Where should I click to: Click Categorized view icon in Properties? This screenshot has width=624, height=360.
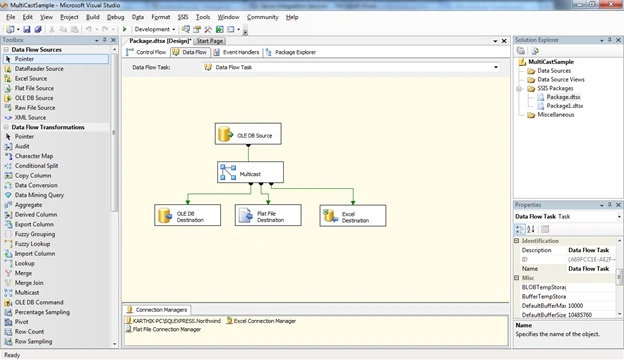pyautogui.click(x=520, y=229)
